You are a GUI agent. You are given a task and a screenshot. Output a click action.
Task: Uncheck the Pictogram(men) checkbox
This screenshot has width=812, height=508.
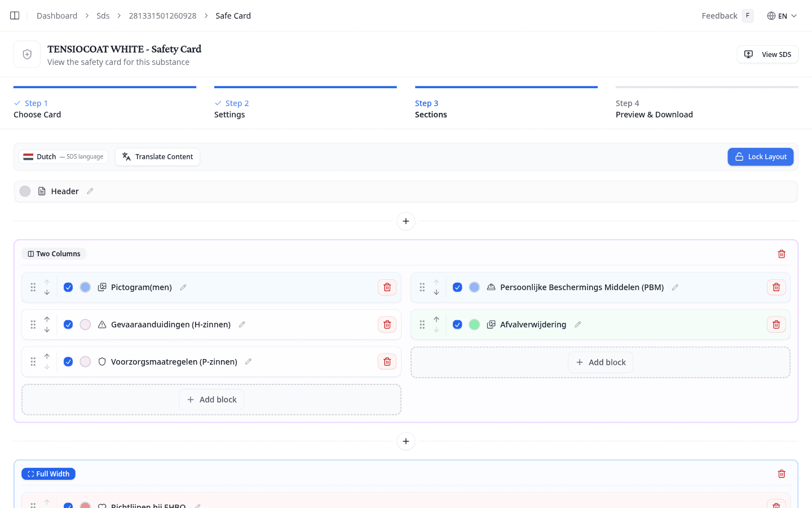coord(68,287)
